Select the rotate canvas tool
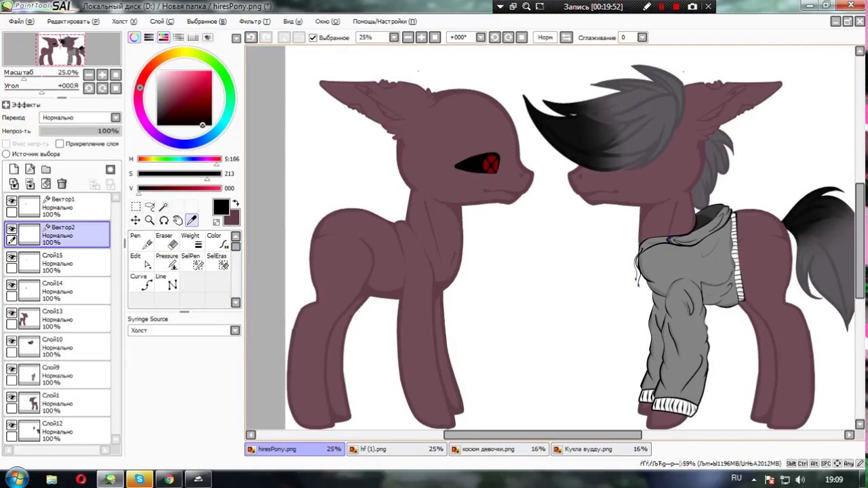 coord(163,220)
